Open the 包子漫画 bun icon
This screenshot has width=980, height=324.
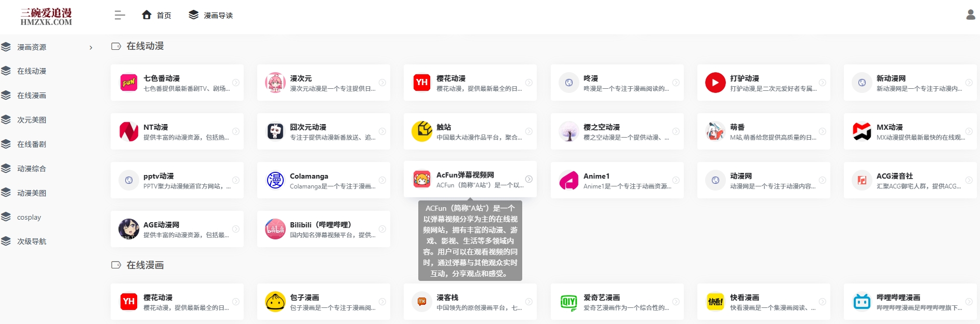[x=275, y=302]
